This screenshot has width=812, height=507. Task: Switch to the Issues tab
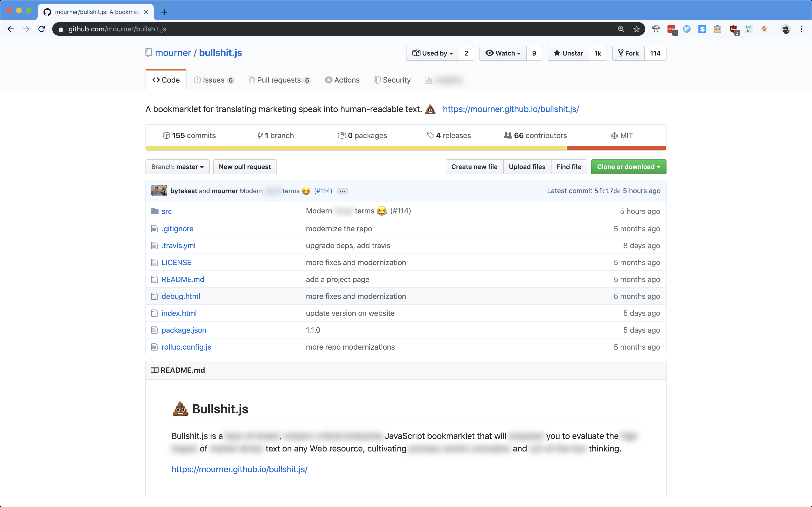point(214,80)
